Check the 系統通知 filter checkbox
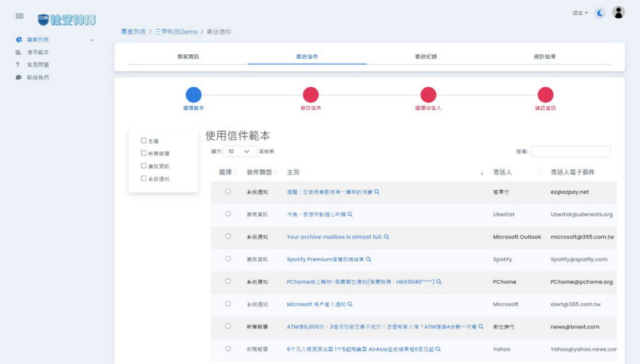 pyautogui.click(x=144, y=178)
